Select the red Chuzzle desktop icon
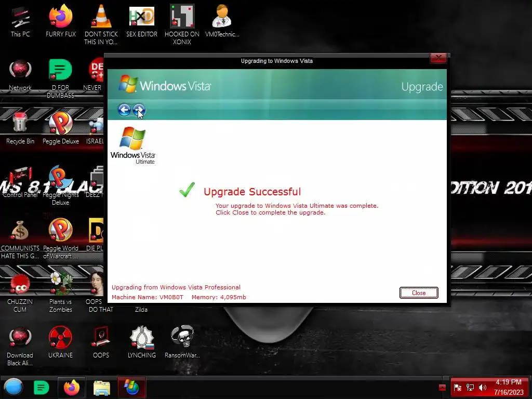Screen dimensions: 532x399 pos(20,292)
